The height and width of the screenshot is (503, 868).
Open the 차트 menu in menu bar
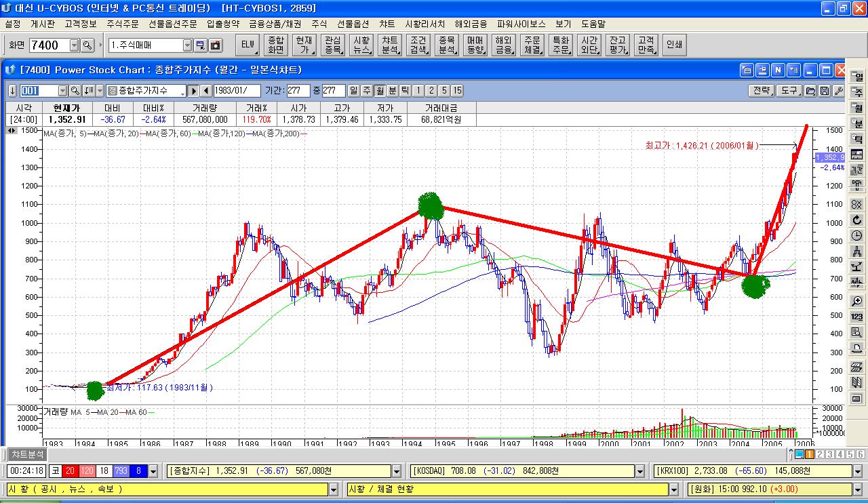[387, 24]
